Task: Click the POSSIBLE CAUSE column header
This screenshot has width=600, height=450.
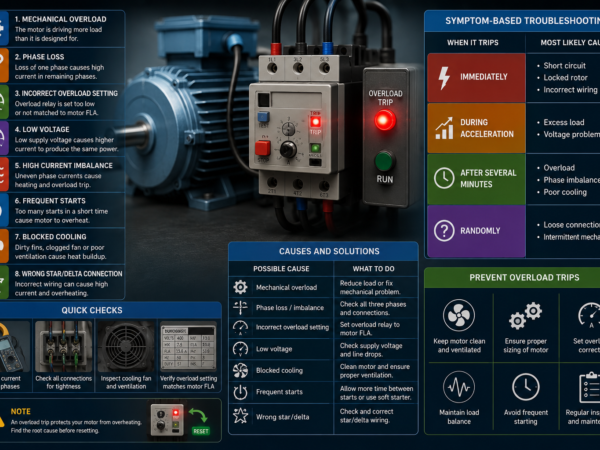Action: pos(281,269)
